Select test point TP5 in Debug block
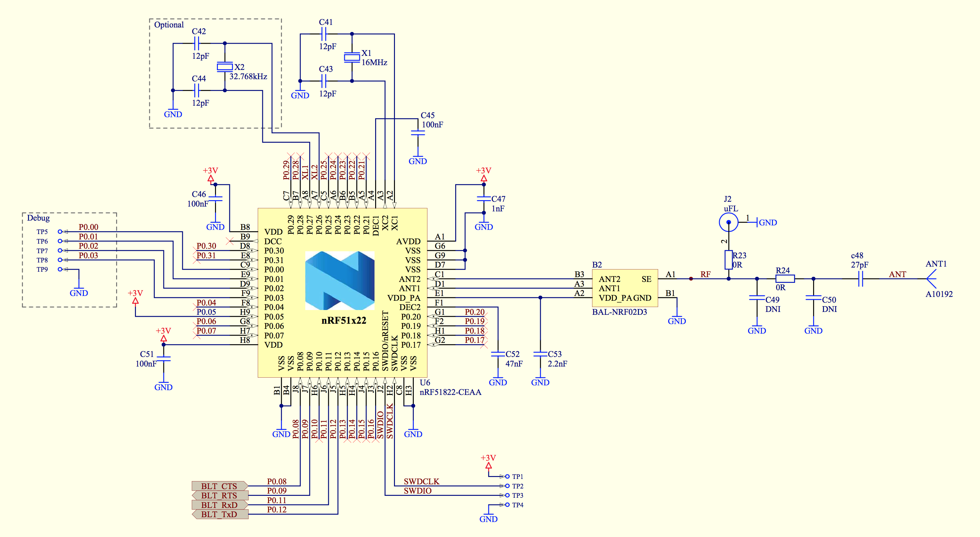Viewport: 980px width, 537px height. pyautogui.click(x=60, y=231)
